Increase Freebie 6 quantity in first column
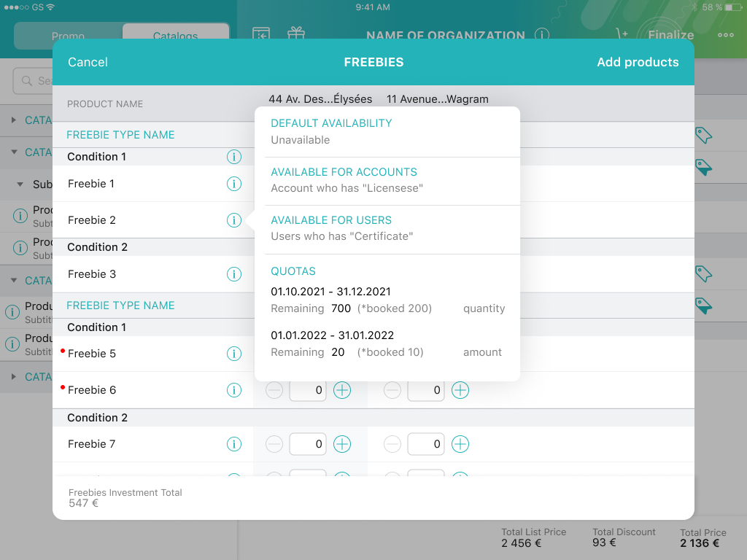The image size is (747, 560). tap(342, 390)
